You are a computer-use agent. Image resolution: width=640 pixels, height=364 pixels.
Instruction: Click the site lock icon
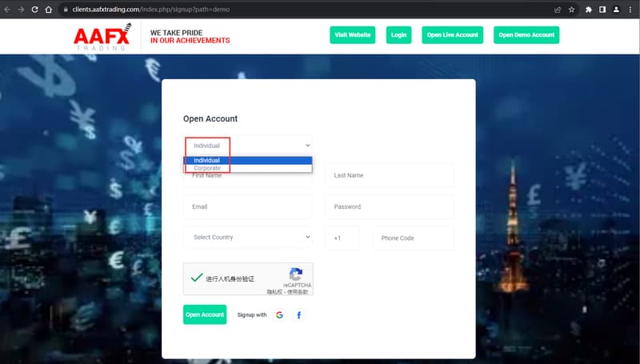point(66,10)
